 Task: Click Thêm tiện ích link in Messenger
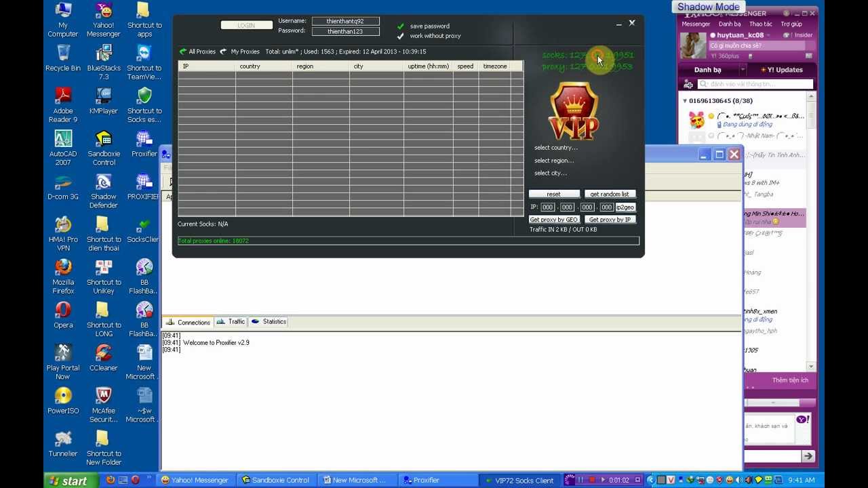(x=790, y=380)
